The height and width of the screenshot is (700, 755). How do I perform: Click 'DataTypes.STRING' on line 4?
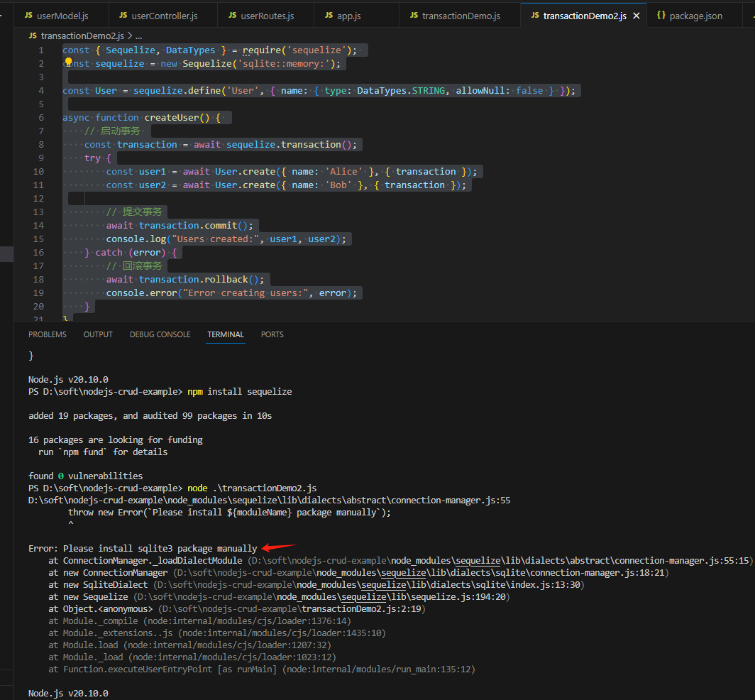click(401, 91)
